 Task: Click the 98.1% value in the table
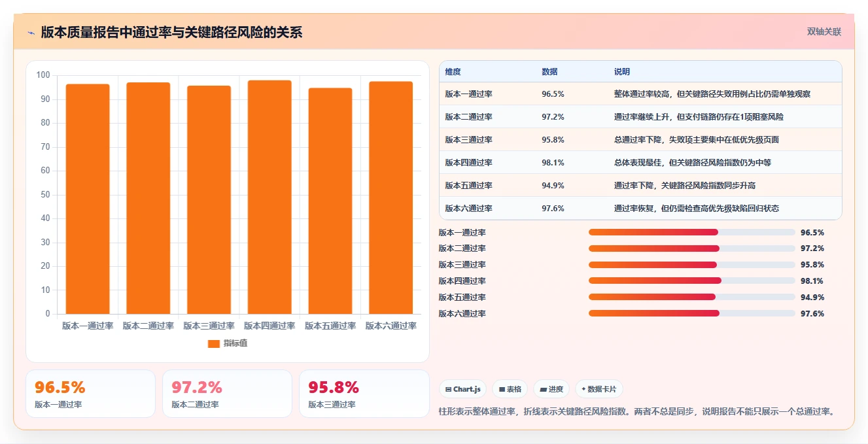click(x=553, y=163)
